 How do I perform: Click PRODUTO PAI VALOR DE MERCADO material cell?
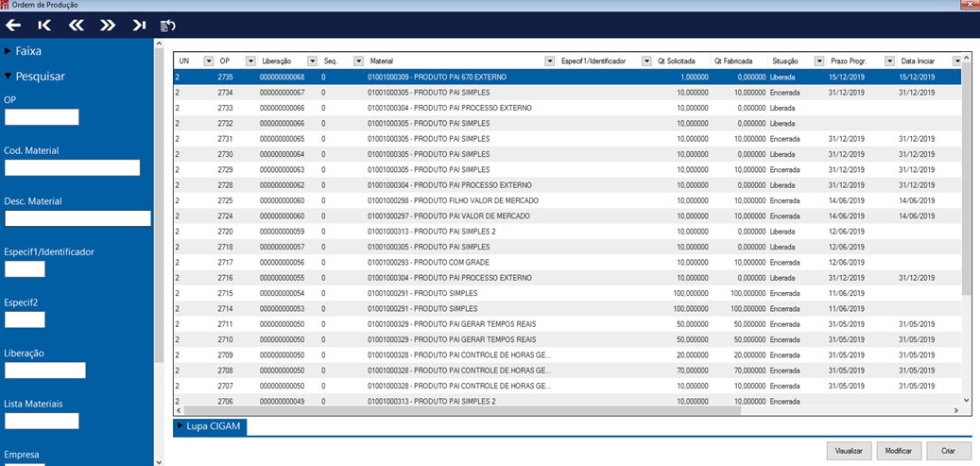449,216
